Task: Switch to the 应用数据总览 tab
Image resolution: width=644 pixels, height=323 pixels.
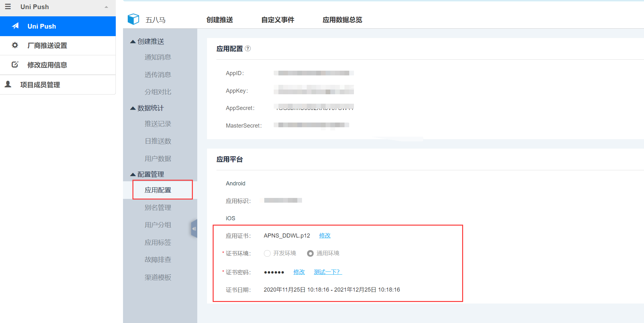Action: click(x=342, y=20)
